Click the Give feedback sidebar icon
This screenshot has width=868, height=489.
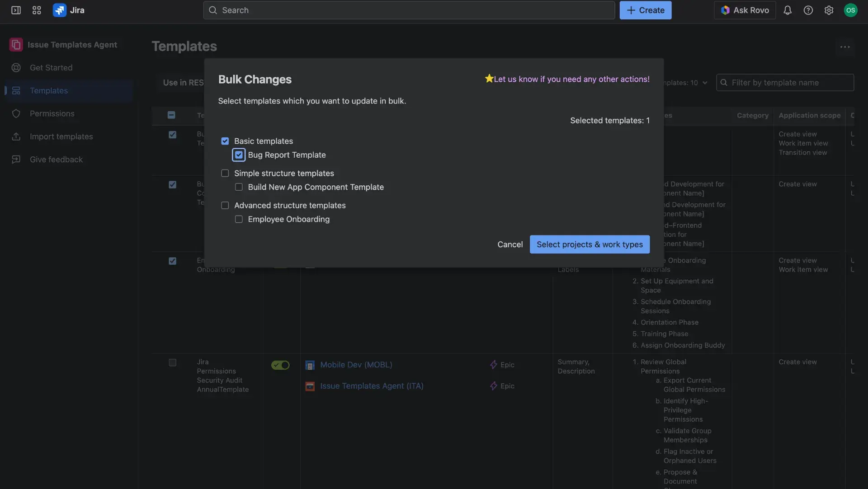(x=16, y=159)
